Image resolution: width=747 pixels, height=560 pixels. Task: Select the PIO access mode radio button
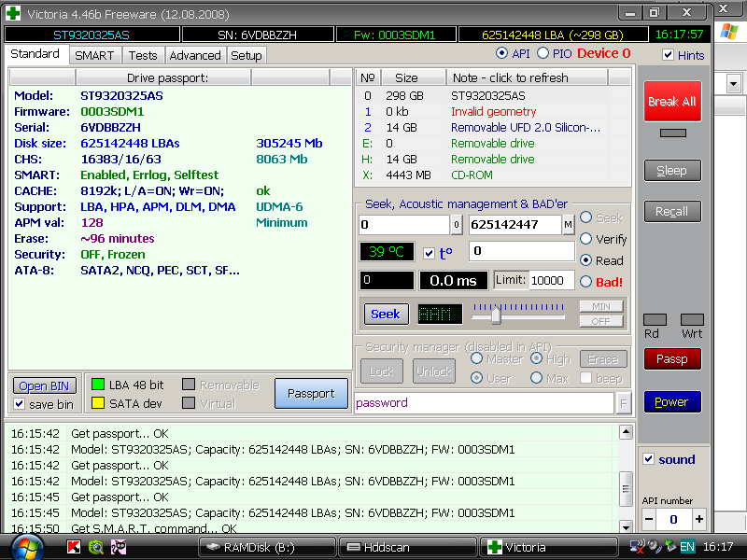click(x=543, y=54)
